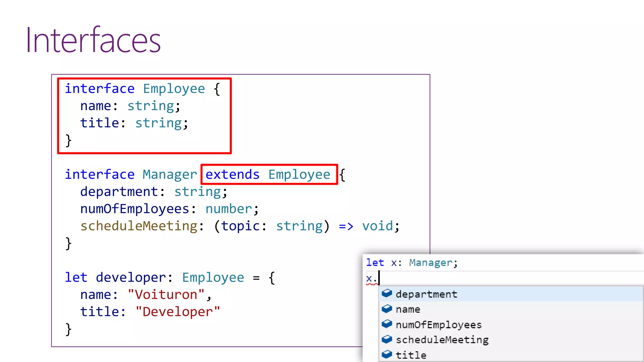Image resolution: width=644 pixels, height=362 pixels.
Task: Click the 'name: string;' property line
Action: tap(130, 106)
